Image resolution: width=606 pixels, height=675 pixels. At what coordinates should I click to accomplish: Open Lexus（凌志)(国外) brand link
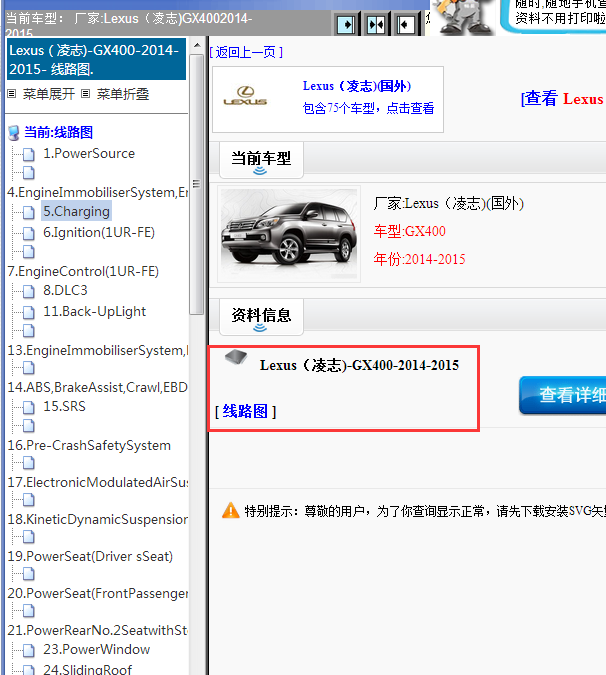(357, 86)
